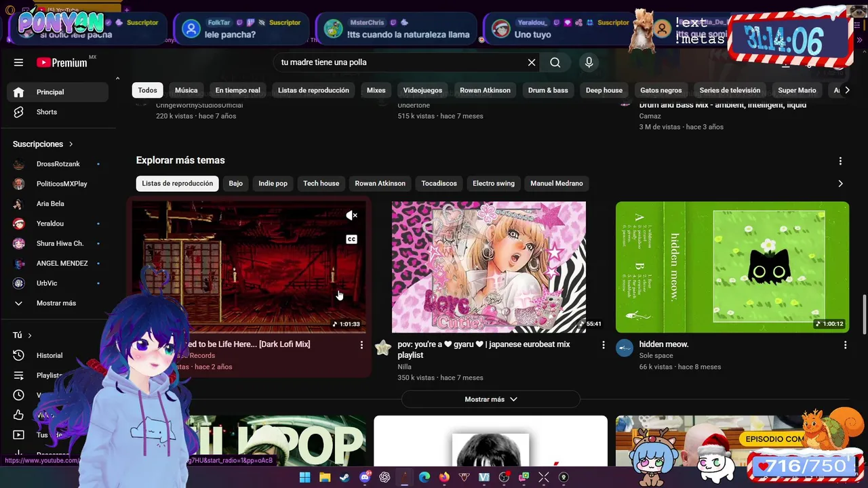Image resolution: width=868 pixels, height=488 pixels.
Task: Open the Nilla channel avatar
Action: [x=383, y=348]
